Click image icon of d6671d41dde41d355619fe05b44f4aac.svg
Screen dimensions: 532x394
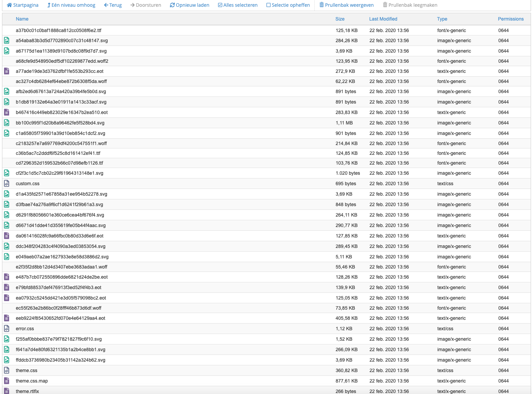pyautogui.click(x=6, y=225)
